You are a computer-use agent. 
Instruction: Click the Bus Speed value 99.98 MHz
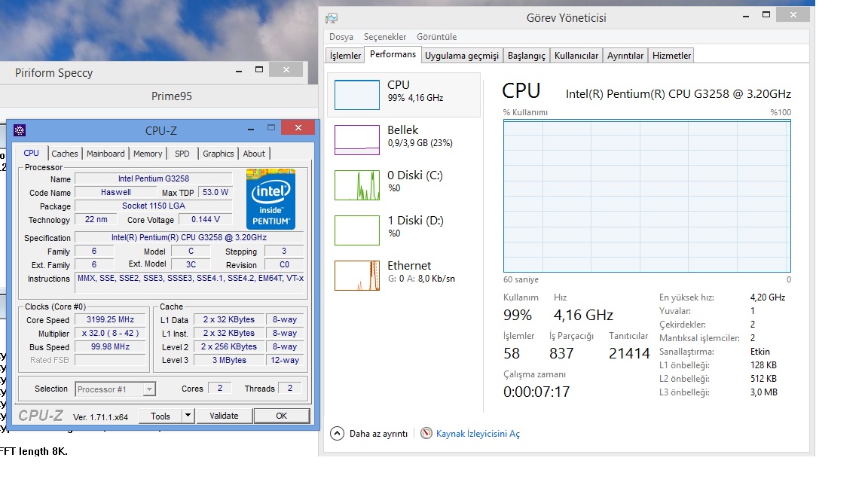pos(110,346)
